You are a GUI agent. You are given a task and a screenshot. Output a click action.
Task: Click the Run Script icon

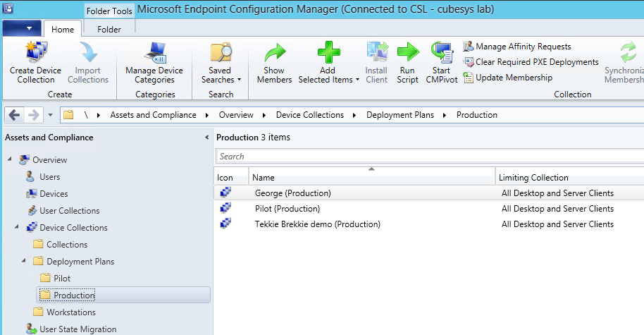407,54
